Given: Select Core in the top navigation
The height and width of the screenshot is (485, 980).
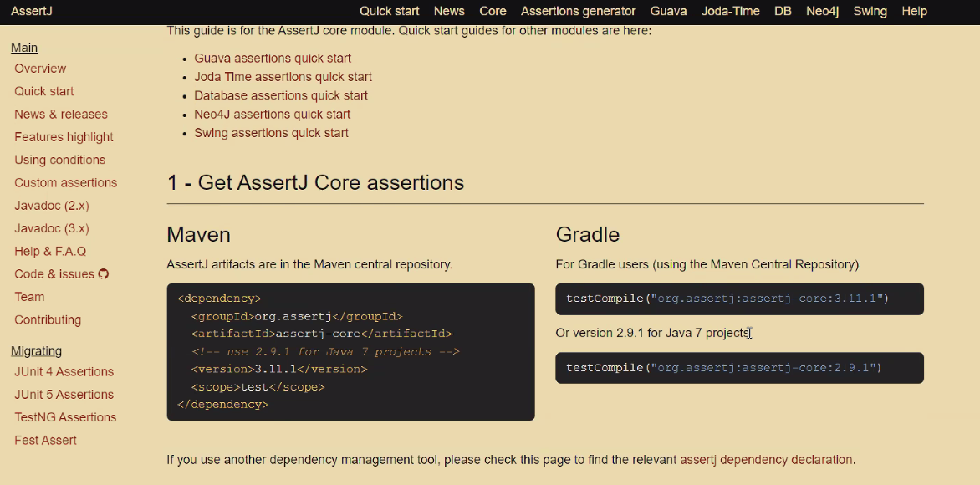Looking at the screenshot, I should click(493, 11).
